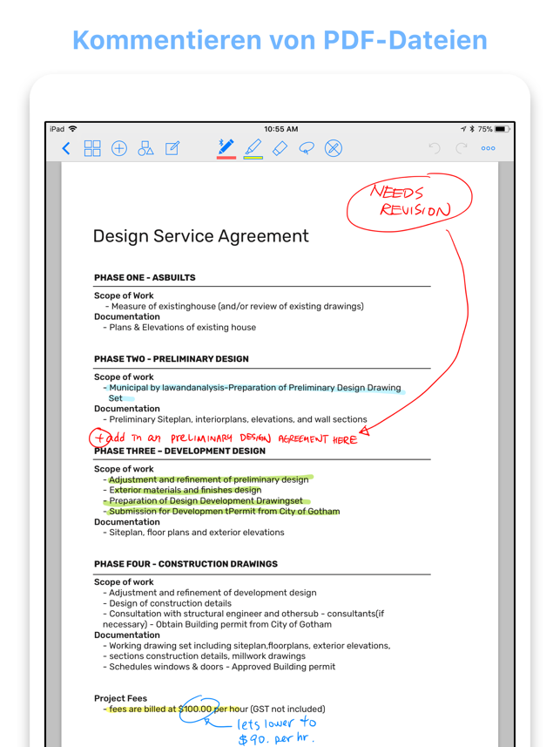Viewport: 560px width, 747px height.
Task: Tap line 'Consultation with structural engineer'
Action: point(243,615)
